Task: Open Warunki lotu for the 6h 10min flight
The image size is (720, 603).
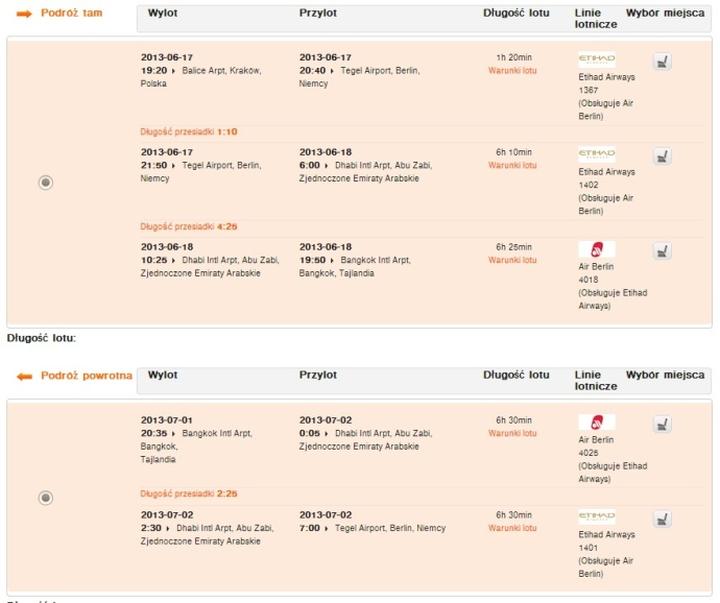Action: (512, 166)
